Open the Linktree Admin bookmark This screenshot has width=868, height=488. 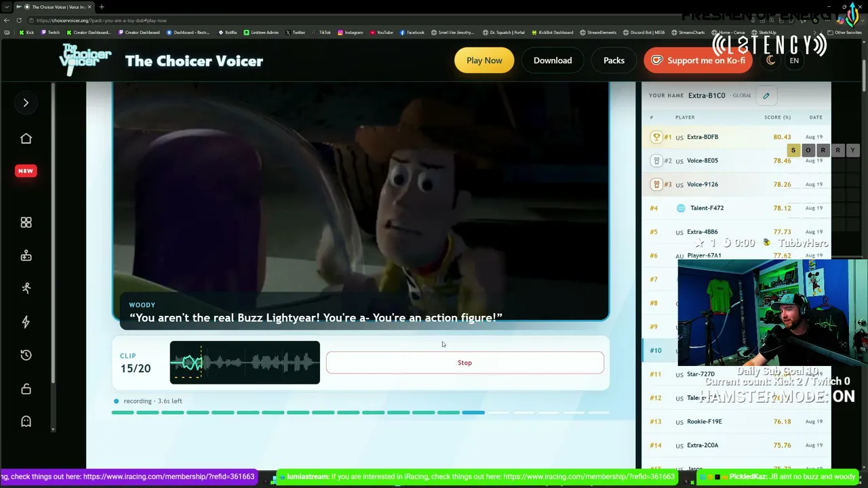pyautogui.click(x=261, y=33)
